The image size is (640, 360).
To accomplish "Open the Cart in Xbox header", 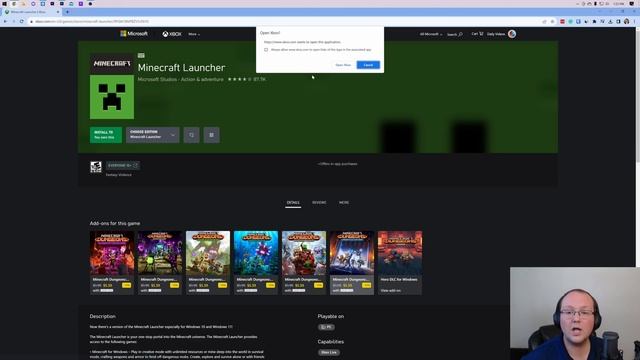I will pos(477,34).
